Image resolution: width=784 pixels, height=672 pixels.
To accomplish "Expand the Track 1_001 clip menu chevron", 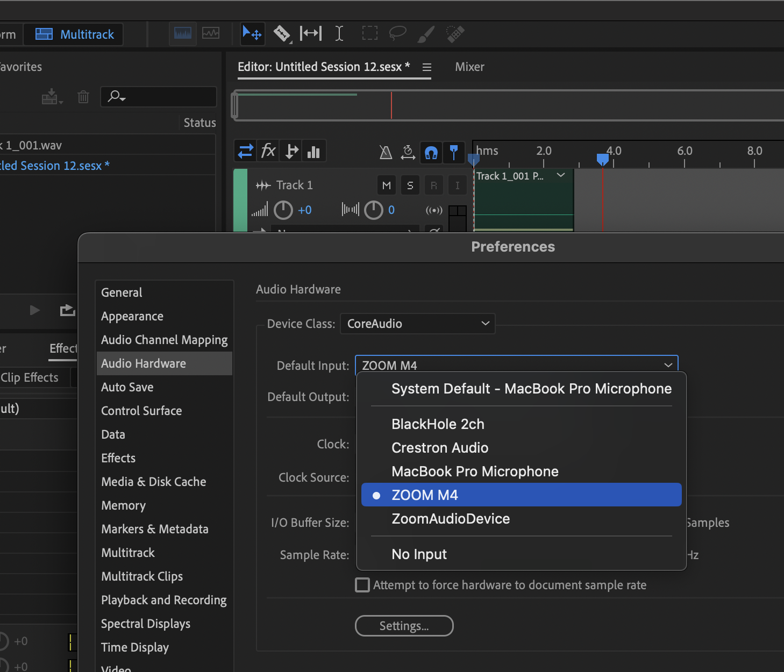I will click(561, 175).
